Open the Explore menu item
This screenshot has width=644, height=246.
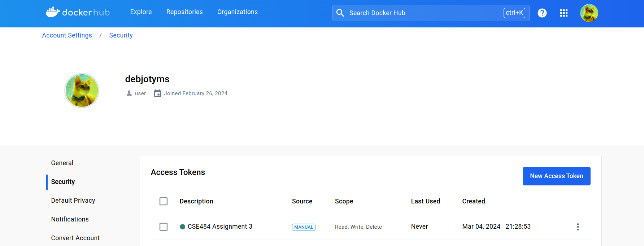(x=141, y=12)
